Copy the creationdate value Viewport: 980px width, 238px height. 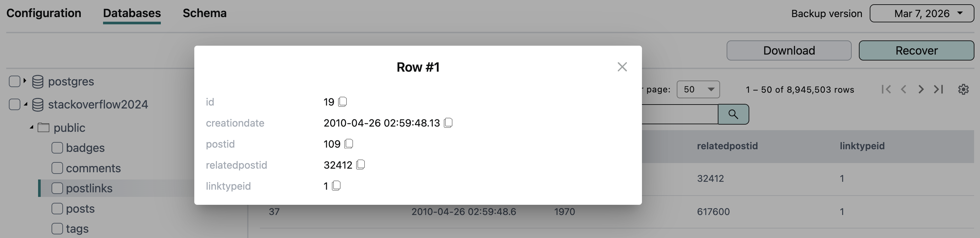pyautogui.click(x=448, y=123)
